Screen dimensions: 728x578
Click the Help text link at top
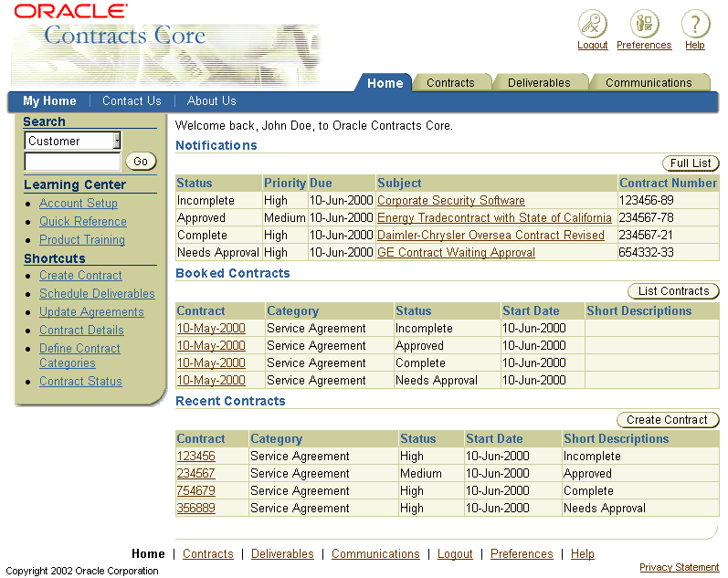pyautogui.click(x=695, y=45)
